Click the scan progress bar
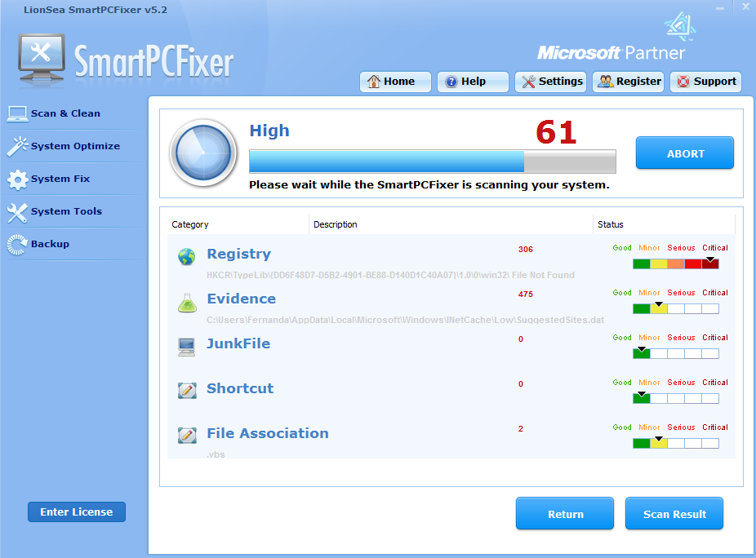The width and height of the screenshot is (756, 558). click(x=433, y=162)
